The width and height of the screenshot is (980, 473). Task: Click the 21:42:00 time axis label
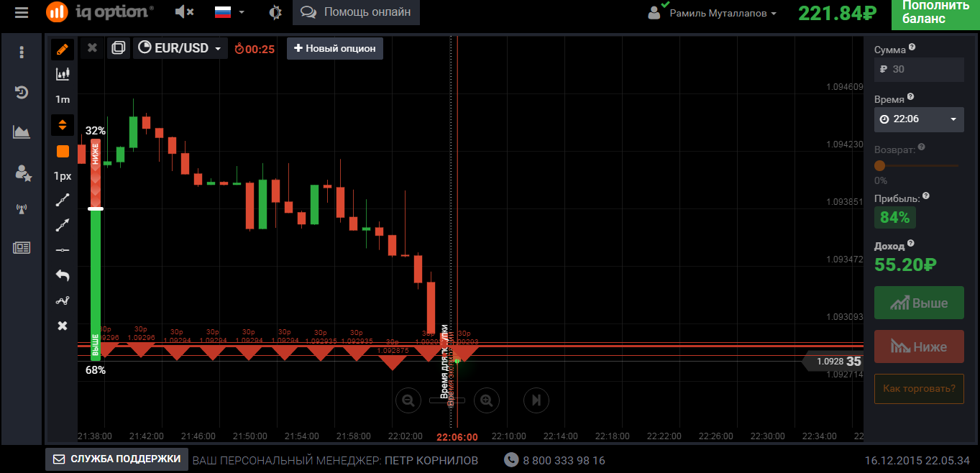click(x=147, y=436)
